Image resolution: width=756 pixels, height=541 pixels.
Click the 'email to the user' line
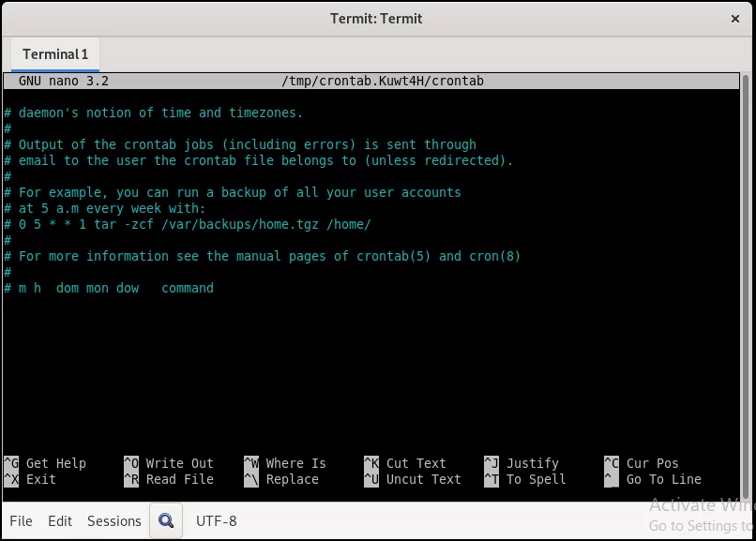point(259,160)
